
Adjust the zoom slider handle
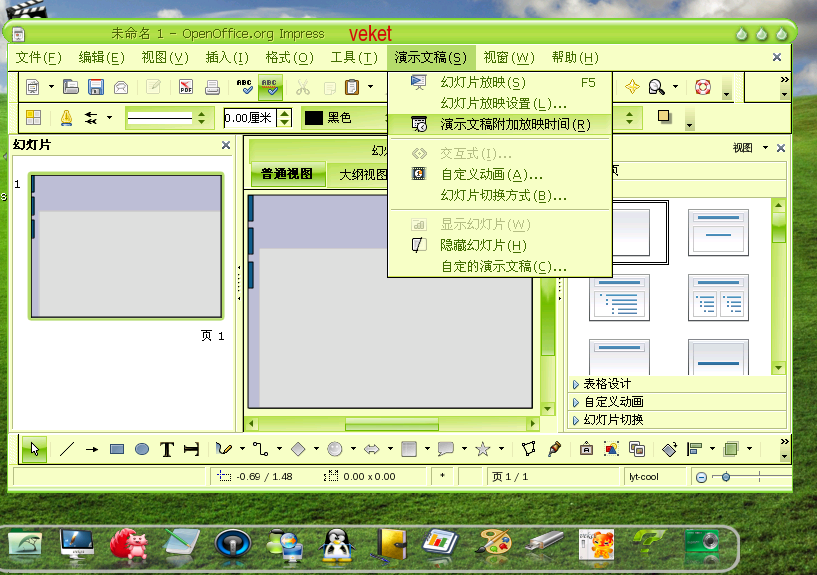tap(726, 477)
